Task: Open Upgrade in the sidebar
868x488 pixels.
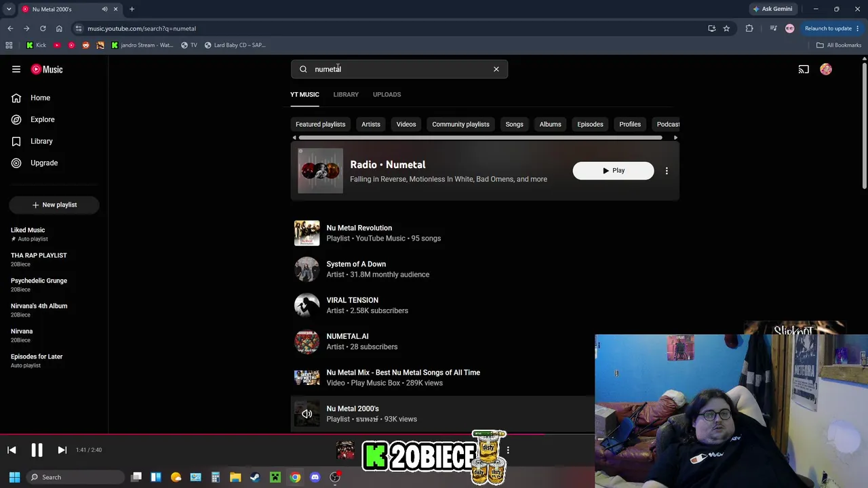Action: [x=54, y=163]
